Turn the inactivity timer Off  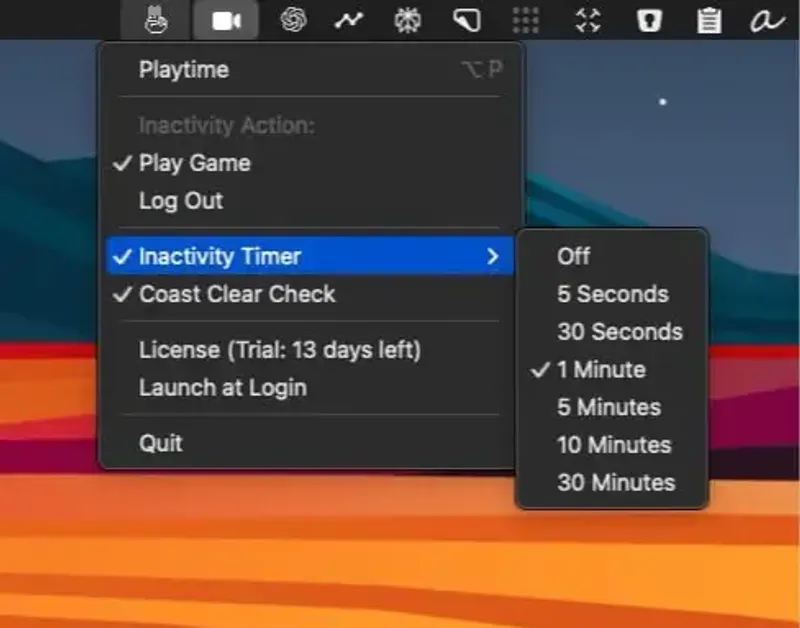[x=575, y=256]
